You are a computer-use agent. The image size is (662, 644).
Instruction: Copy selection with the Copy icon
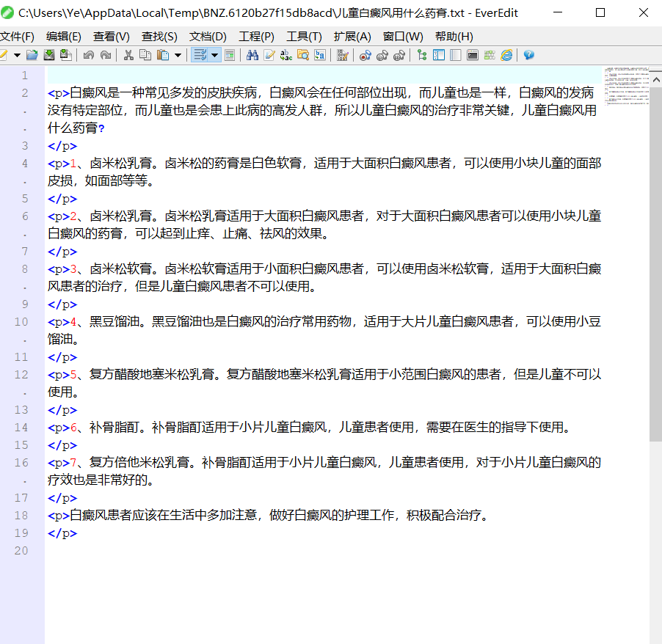click(x=145, y=55)
